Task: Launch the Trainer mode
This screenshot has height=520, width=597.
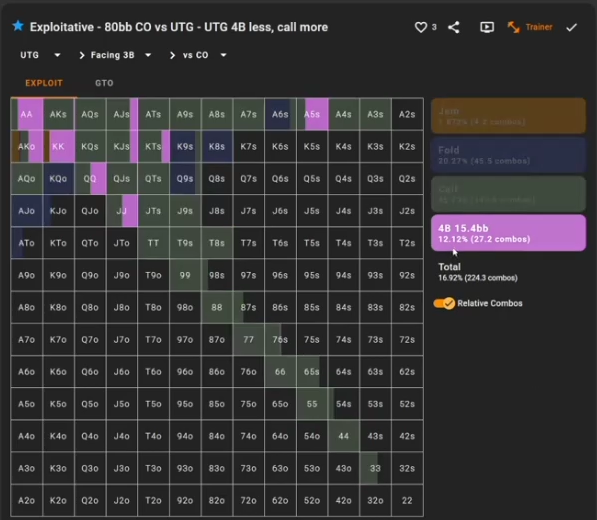Action: [530, 27]
